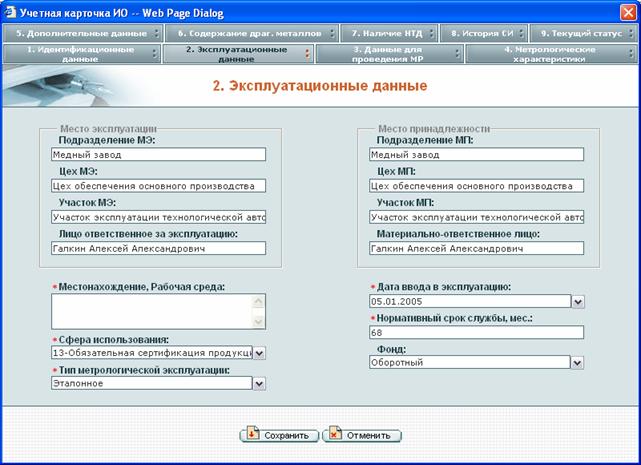
Task: Click the grip handle on tab 5
Action: (157, 33)
